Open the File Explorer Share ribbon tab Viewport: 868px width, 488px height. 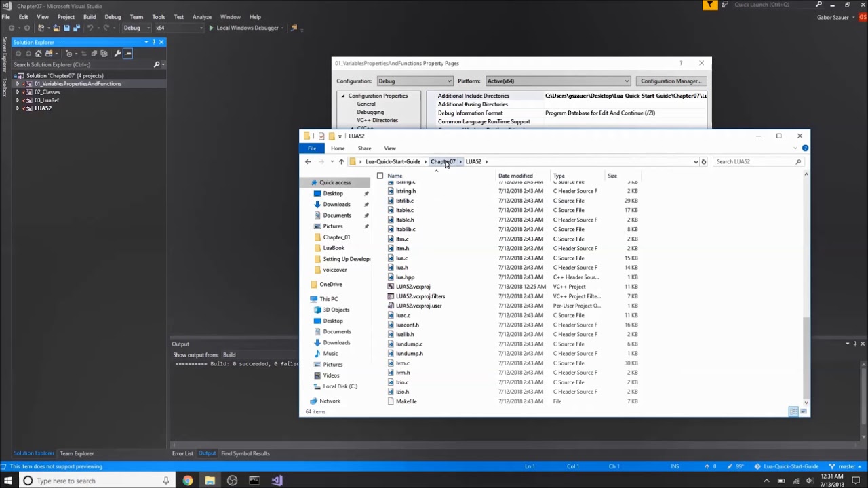click(364, 148)
